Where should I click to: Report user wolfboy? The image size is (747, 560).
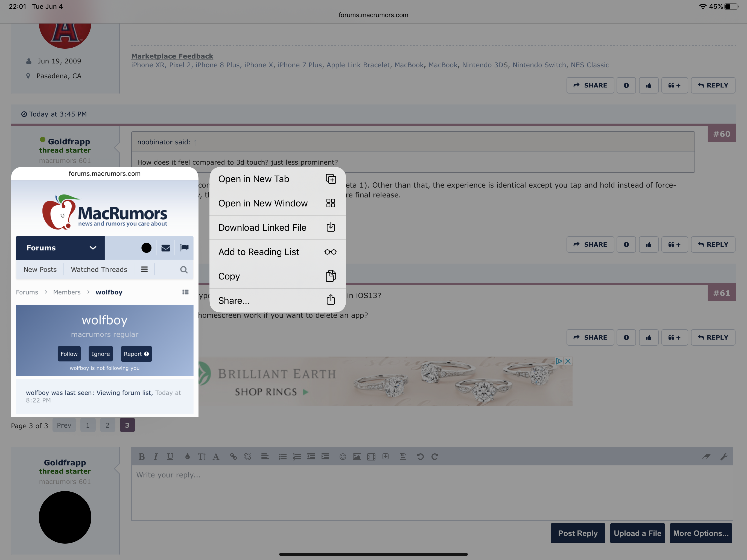pyautogui.click(x=136, y=354)
